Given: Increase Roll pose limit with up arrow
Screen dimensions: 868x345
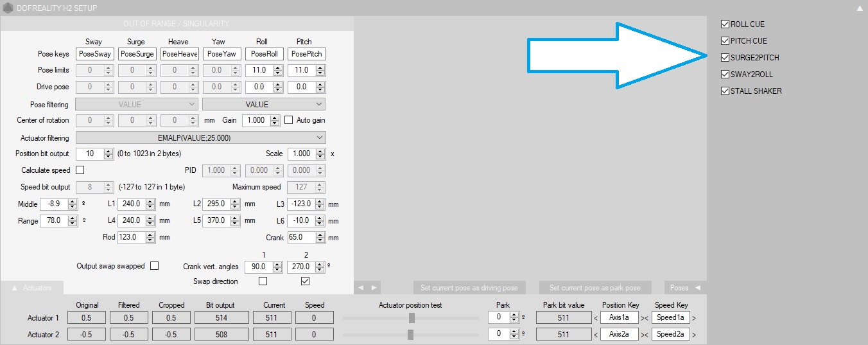Looking at the screenshot, I should [278, 67].
